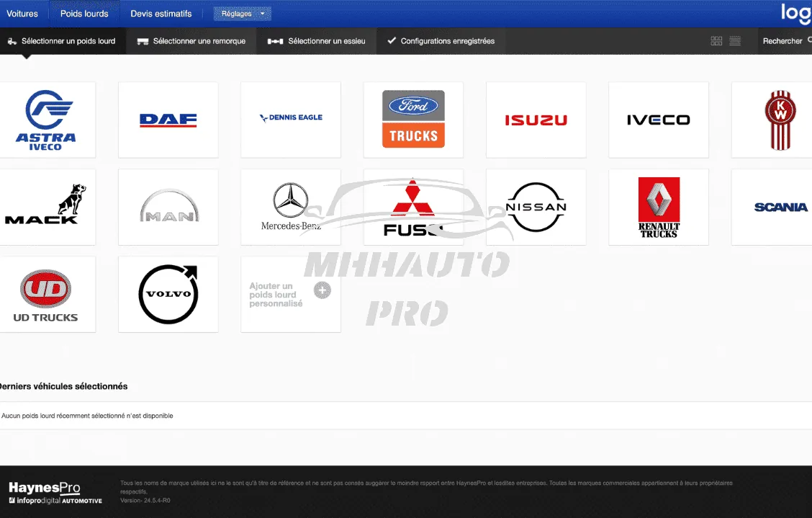Image resolution: width=812 pixels, height=518 pixels.
Task: Select the Volvo logo
Action: pos(168,294)
